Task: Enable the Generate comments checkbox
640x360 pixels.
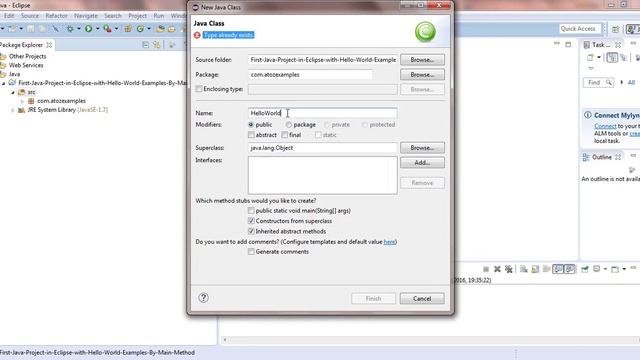Action: click(251, 252)
